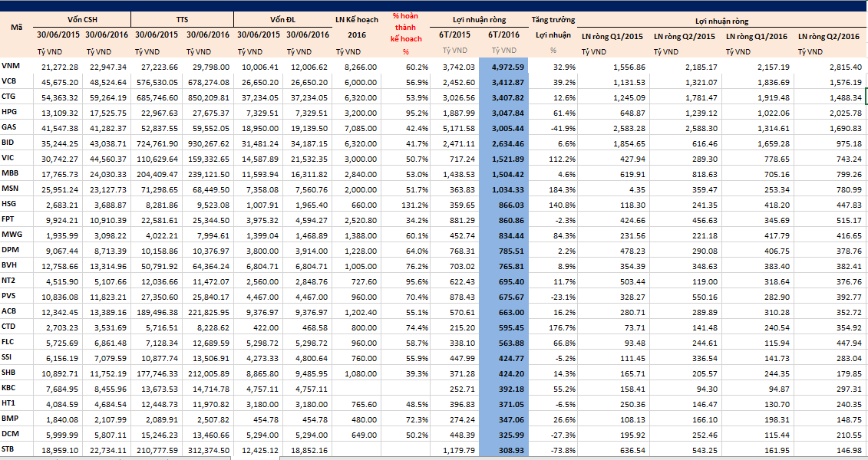Select the MWG ticker cell
The image size is (868, 460).
[11, 234]
